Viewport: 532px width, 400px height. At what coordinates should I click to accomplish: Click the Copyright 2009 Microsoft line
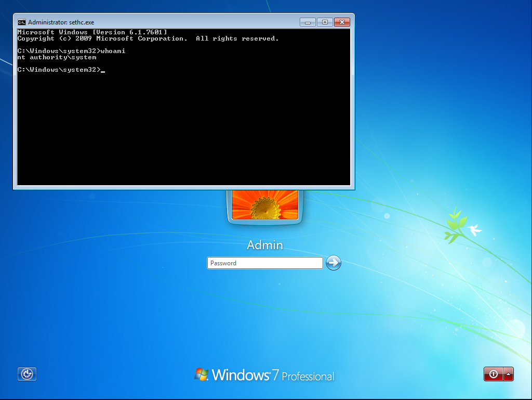tap(148, 38)
